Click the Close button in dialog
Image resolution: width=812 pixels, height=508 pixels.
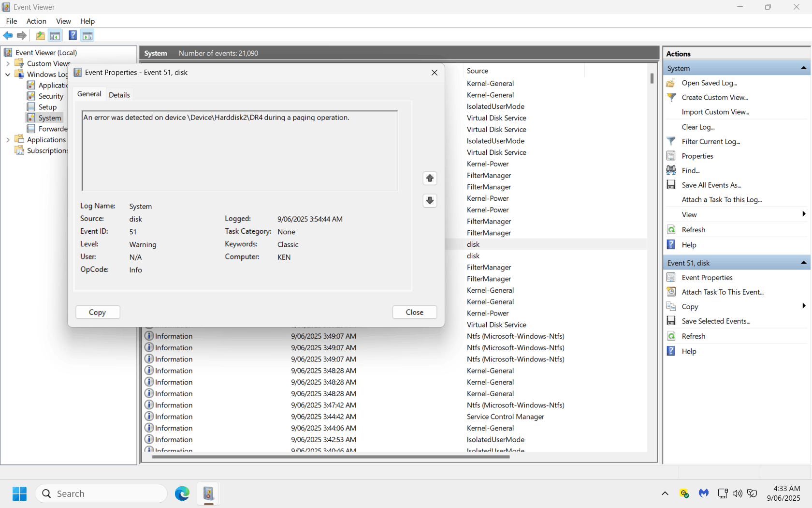[415, 312]
